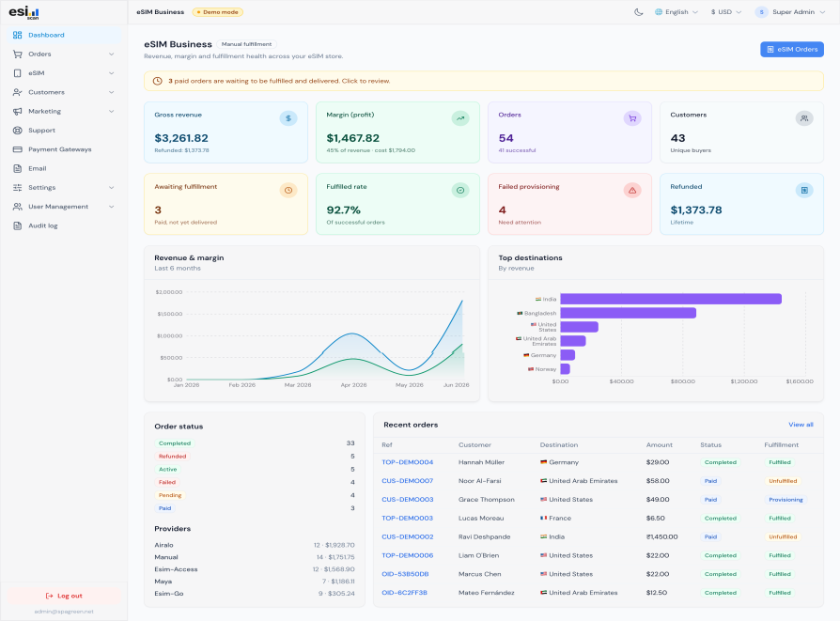Click the Email icon in the sidebar

click(x=17, y=168)
